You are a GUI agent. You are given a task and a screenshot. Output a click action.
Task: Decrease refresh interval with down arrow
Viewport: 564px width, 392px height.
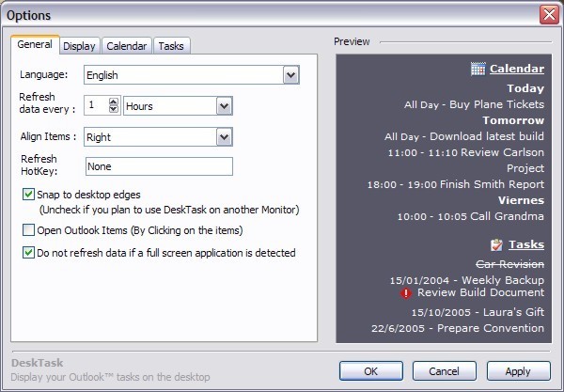[114, 109]
